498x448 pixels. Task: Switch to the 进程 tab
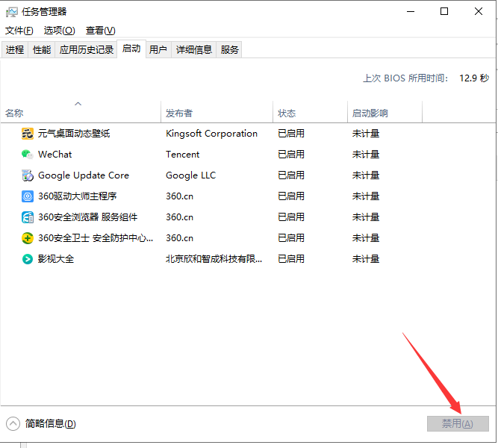pyautogui.click(x=15, y=50)
